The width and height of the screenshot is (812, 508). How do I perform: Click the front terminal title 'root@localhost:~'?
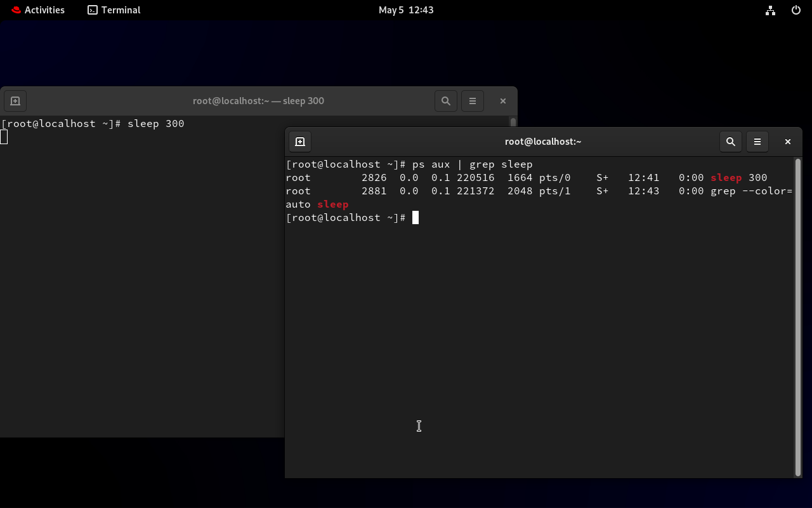tap(543, 142)
